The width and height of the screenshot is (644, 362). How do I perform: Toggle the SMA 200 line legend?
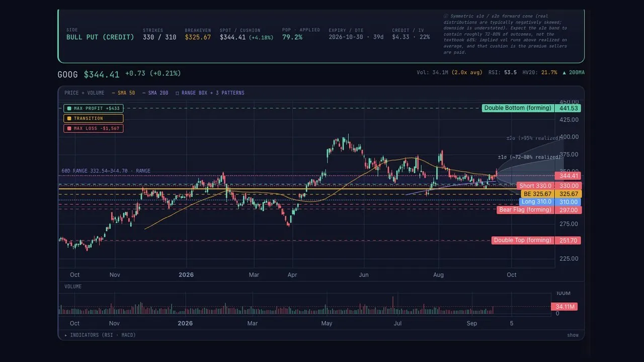155,93
